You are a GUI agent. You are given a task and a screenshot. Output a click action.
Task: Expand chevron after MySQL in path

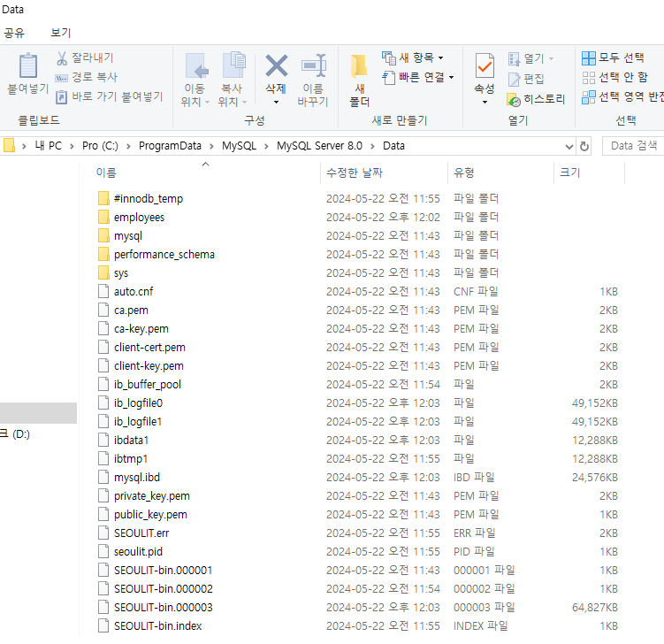click(266, 146)
